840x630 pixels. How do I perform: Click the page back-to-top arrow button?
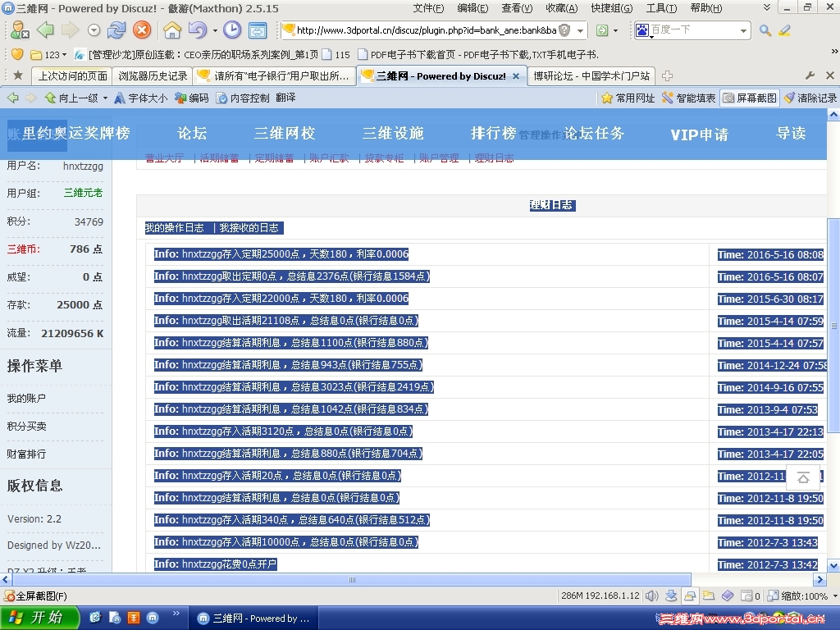click(803, 477)
